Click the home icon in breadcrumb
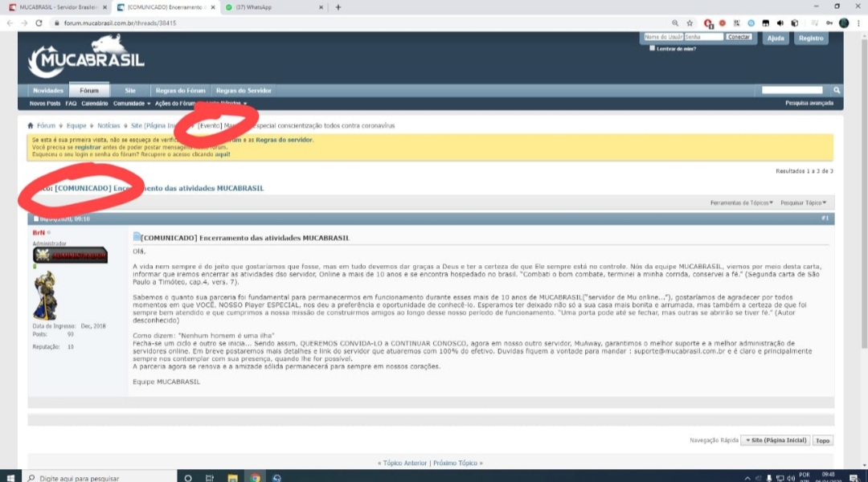 [x=31, y=126]
